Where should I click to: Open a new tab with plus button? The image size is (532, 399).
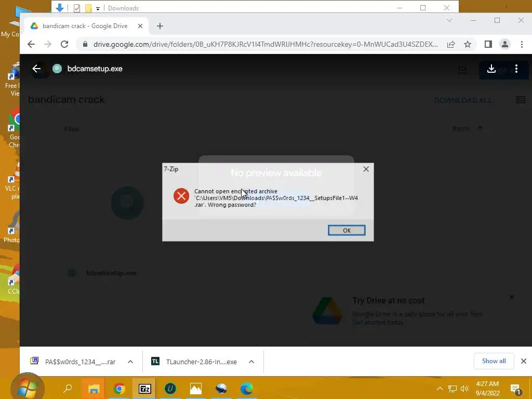[160, 26]
